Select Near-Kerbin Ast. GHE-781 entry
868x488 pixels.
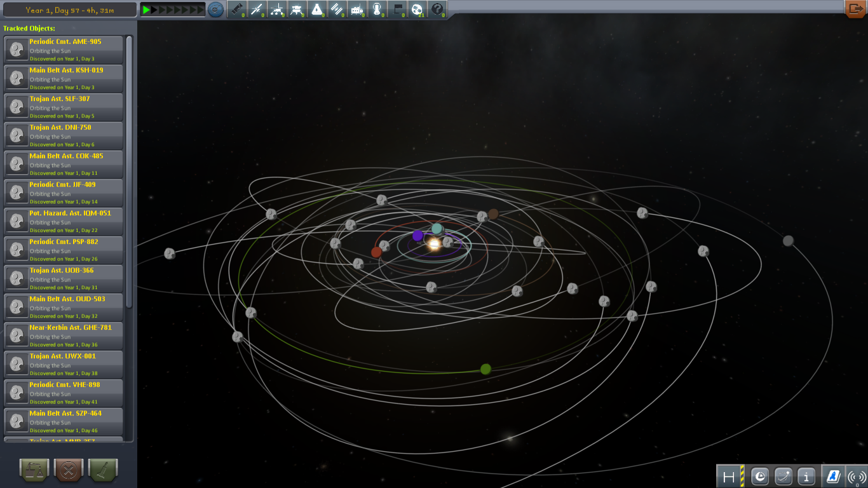[x=64, y=335]
